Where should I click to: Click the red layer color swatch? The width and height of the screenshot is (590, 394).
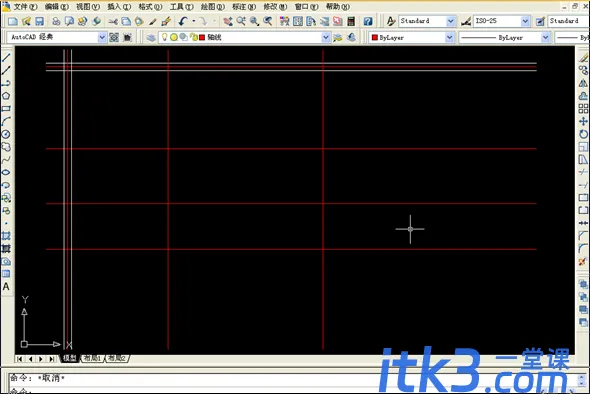coord(202,37)
